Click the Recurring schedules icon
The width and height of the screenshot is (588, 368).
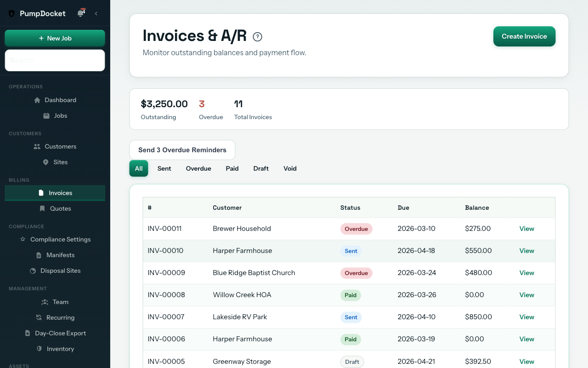coord(39,317)
